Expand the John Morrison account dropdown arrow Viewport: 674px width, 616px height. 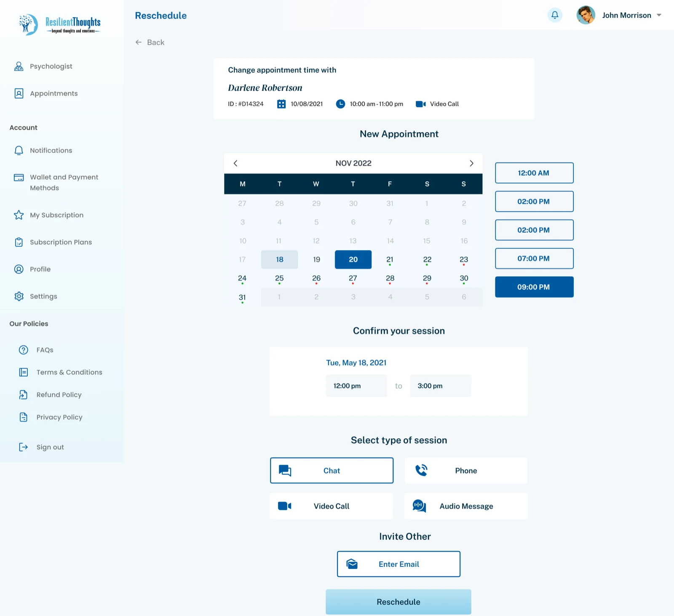pos(659,15)
